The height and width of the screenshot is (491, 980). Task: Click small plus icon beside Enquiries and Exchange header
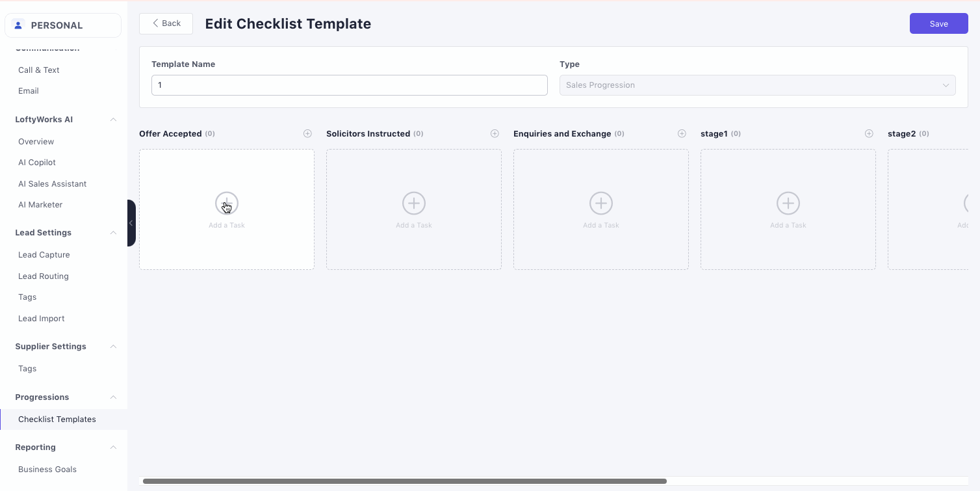682,134
